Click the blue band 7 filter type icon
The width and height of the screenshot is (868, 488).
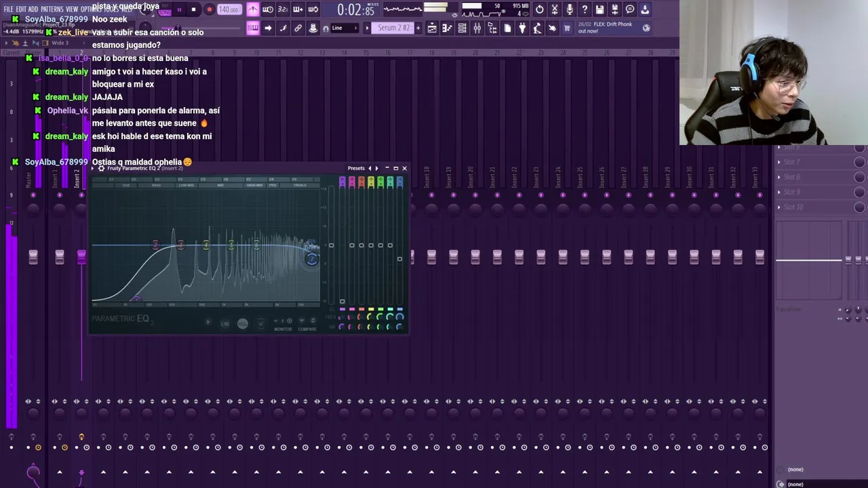click(x=399, y=182)
